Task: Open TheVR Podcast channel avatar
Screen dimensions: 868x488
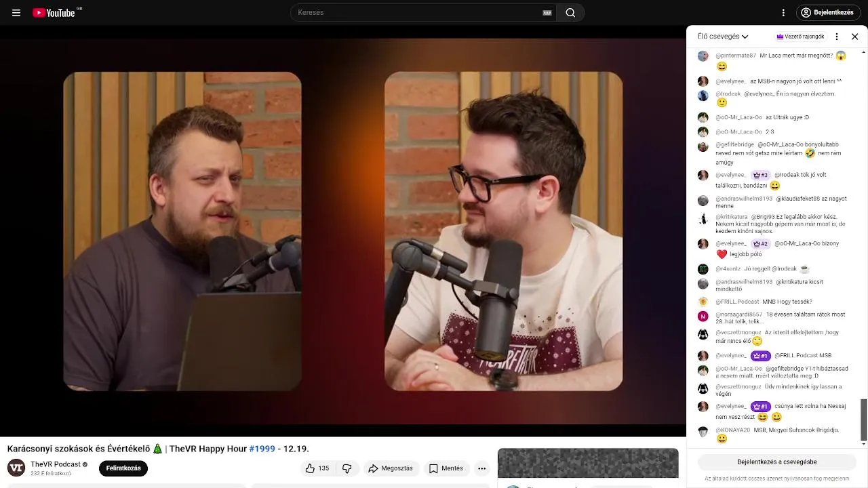Action: click(x=16, y=468)
